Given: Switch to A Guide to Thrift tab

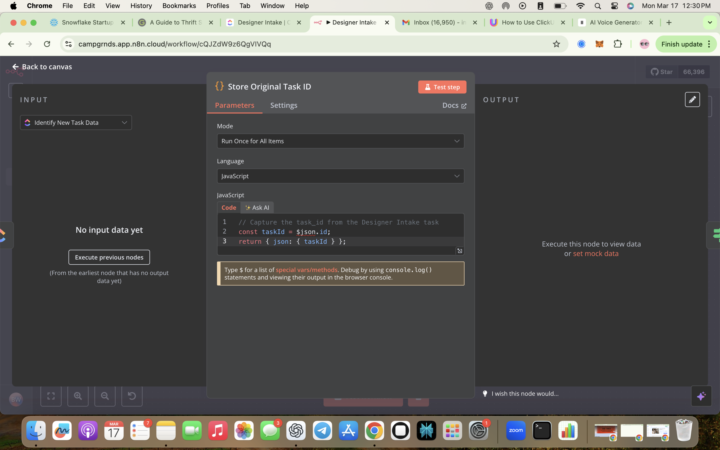Looking at the screenshot, I should click(x=175, y=22).
